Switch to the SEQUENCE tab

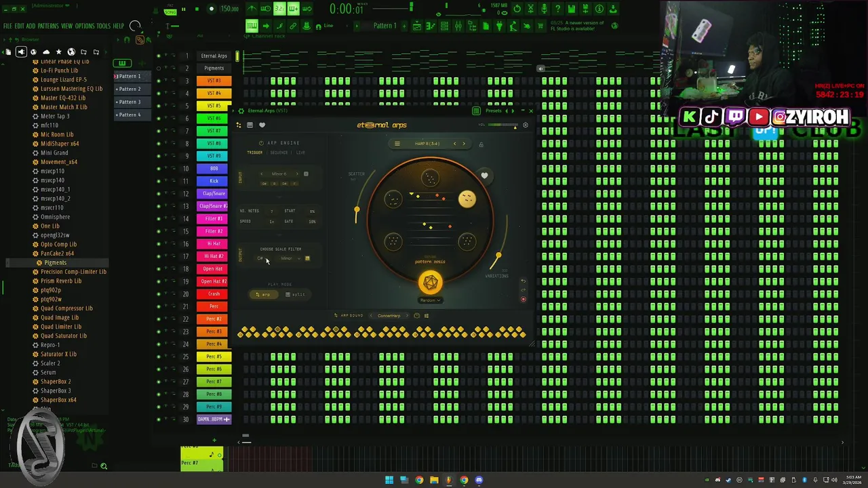(x=279, y=152)
